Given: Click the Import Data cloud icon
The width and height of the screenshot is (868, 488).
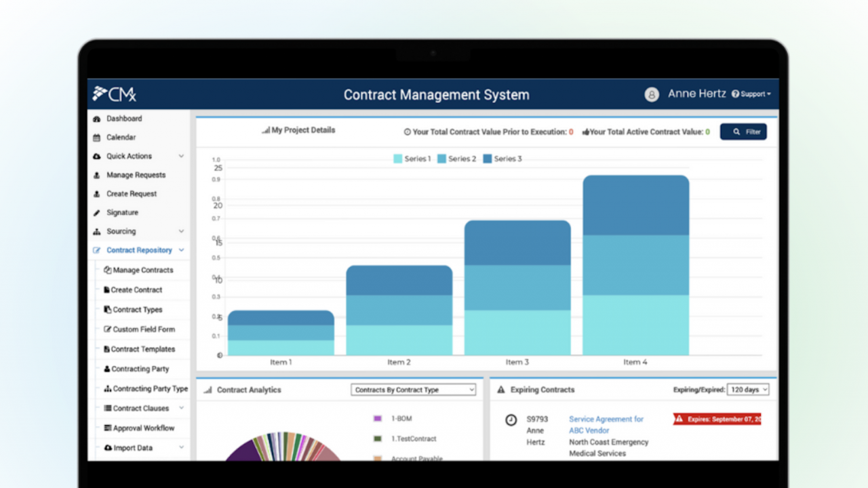Looking at the screenshot, I should [x=108, y=448].
